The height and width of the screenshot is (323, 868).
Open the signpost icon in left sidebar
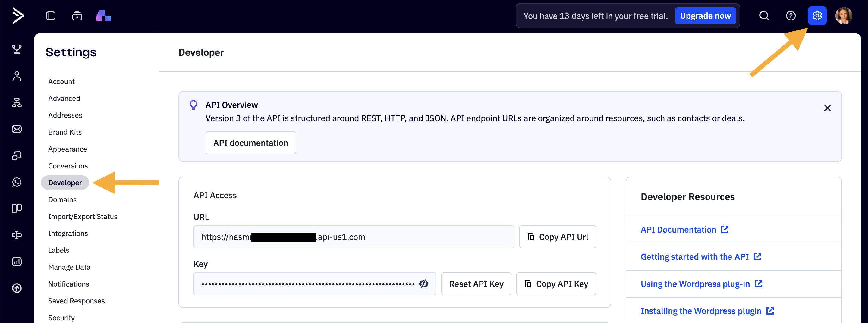(x=17, y=235)
